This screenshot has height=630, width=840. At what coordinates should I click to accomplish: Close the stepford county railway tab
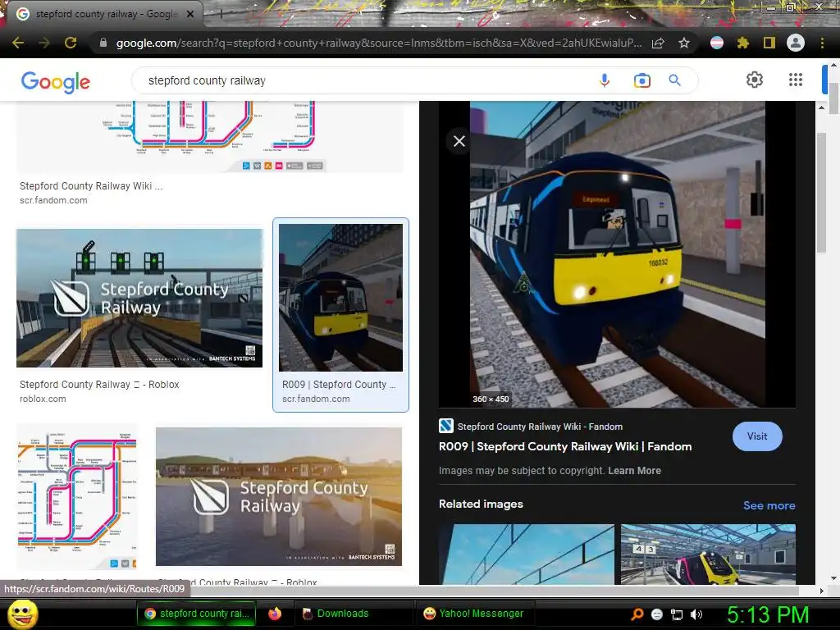190,15
